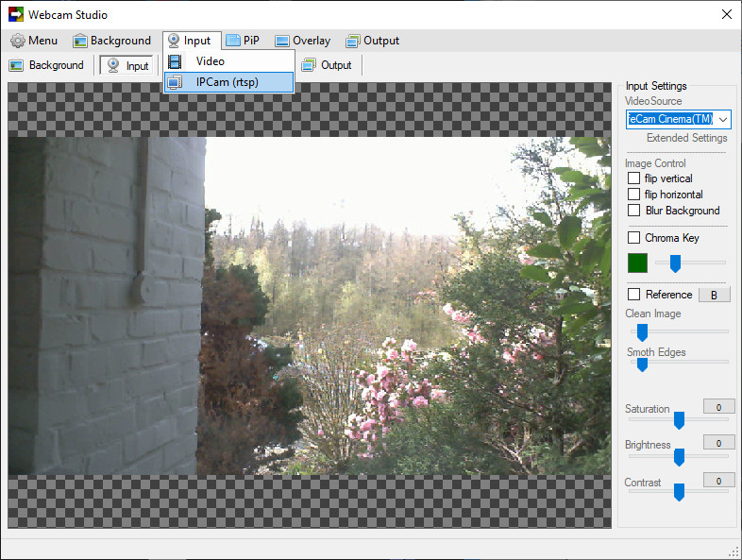Choose Video from the Input dropdown
742x560 pixels.
[x=229, y=61]
